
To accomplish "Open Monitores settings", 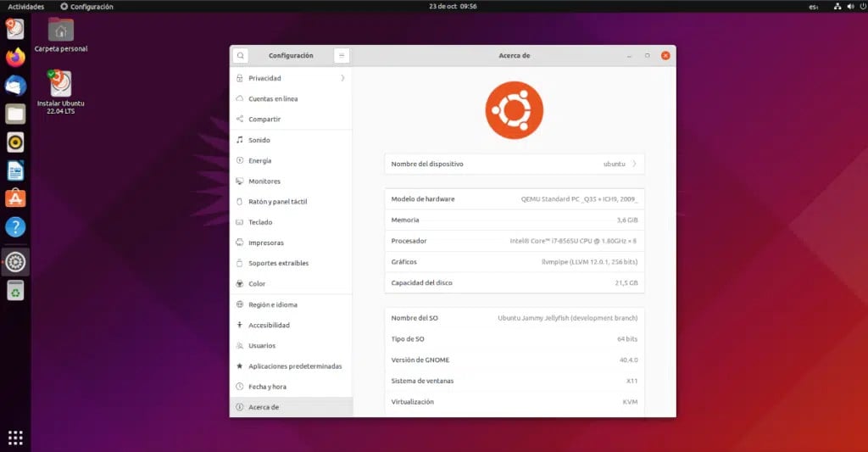I will pos(292,181).
